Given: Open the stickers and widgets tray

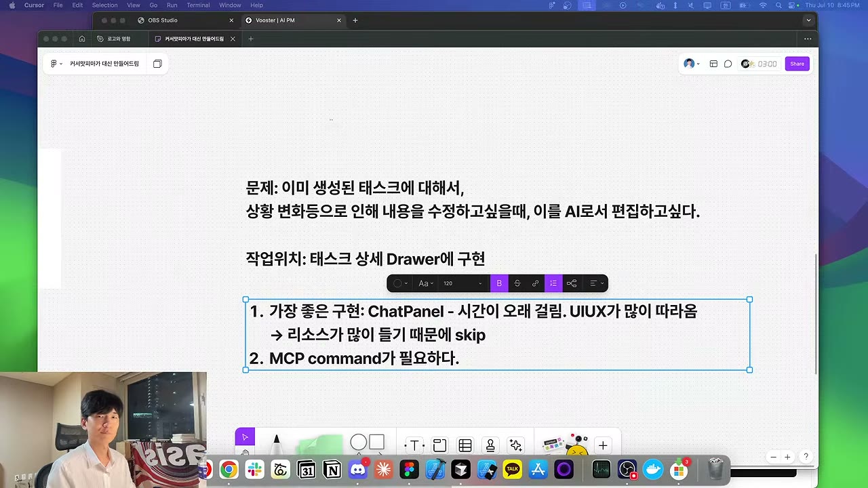Looking at the screenshot, I should 566,444.
